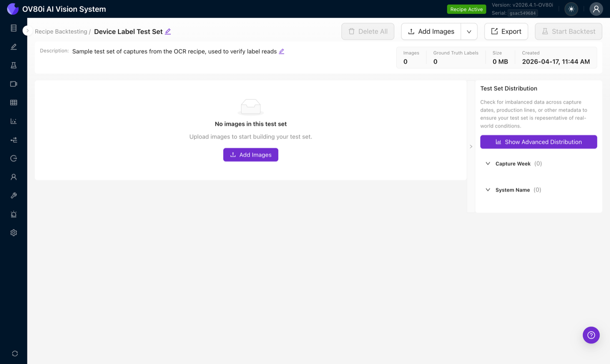The width and height of the screenshot is (610, 364).
Task: Open the backtesting flask icon in the sidebar
Action: pyautogui.click(x=14, y=65)
